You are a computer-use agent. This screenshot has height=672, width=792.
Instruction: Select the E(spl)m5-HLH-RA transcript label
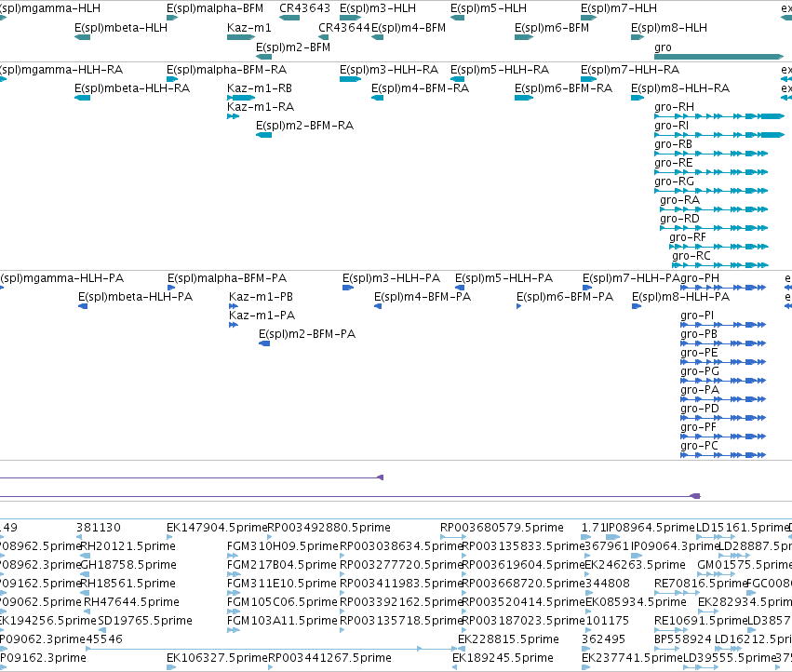[500, 70]
